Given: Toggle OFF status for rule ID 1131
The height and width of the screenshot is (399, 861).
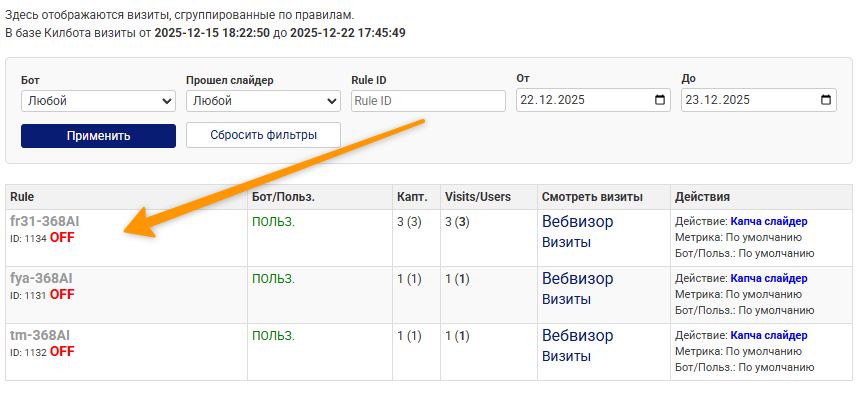Looking at the screenshot, I should pos(62,295).
